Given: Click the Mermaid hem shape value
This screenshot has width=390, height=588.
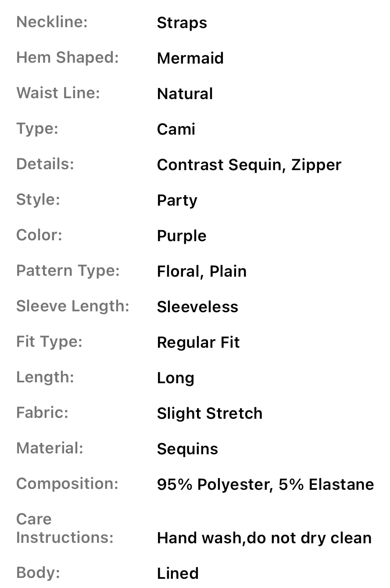Looking at the screenshot, I should coord(190,58).
